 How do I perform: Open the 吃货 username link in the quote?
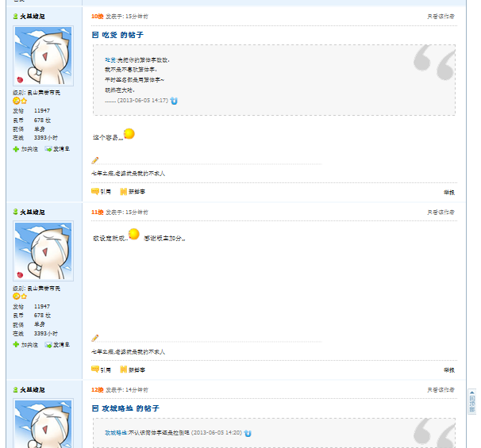click(x=110, y=60)
